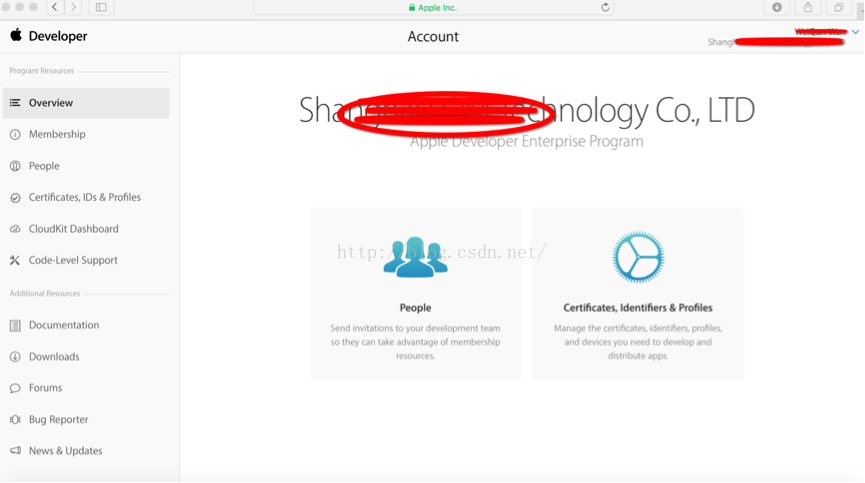This screenshot has width=865, height=483.
Task: Click the Additional Resources heading
Action: [x=45, y=293]
